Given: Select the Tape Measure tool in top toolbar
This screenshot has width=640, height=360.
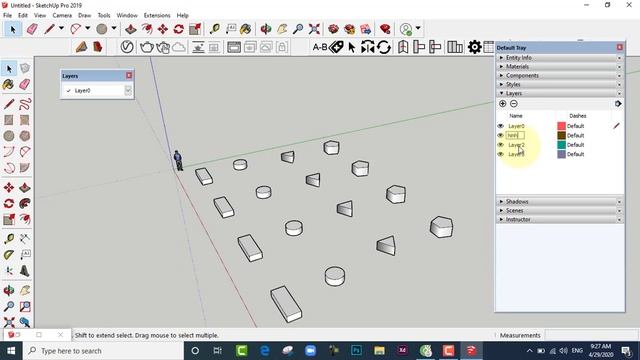Looking at the screenshot, I should click(x=214, y=29).
